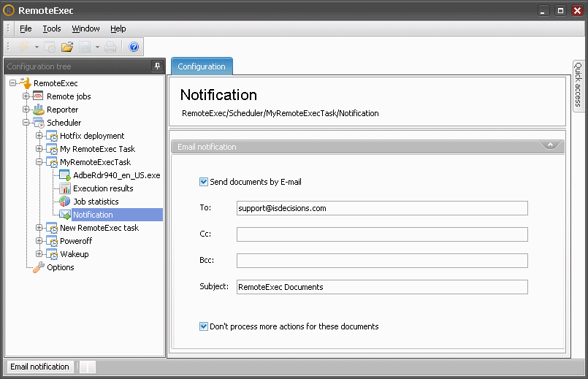588x379 pixels.
Task: Select the Reporter tree item
Action: [62, 110]
